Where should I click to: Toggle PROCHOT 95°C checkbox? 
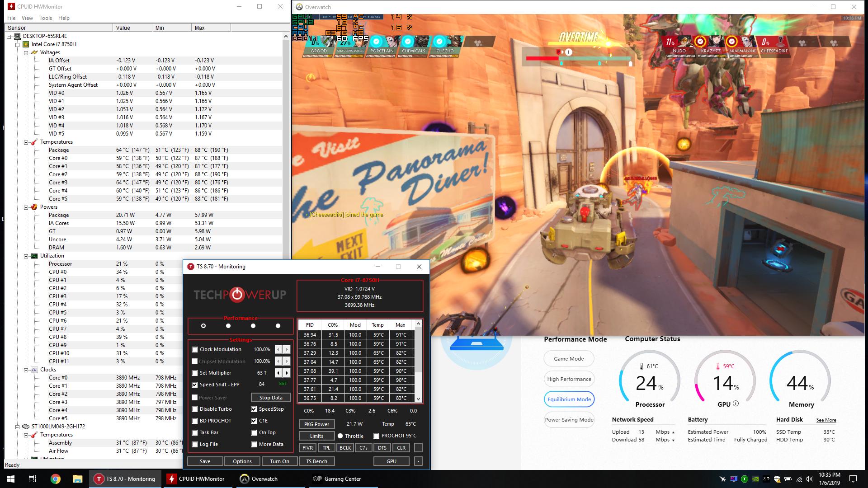[377, 436]
